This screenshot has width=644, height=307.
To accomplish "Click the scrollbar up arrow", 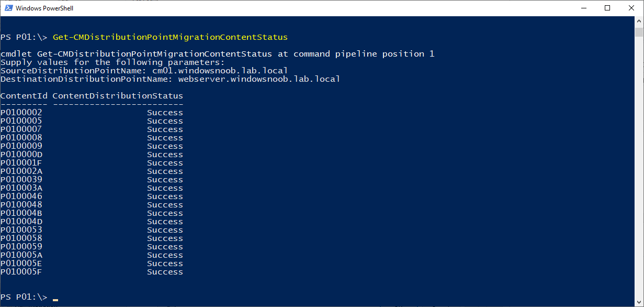I will [639, 21].
